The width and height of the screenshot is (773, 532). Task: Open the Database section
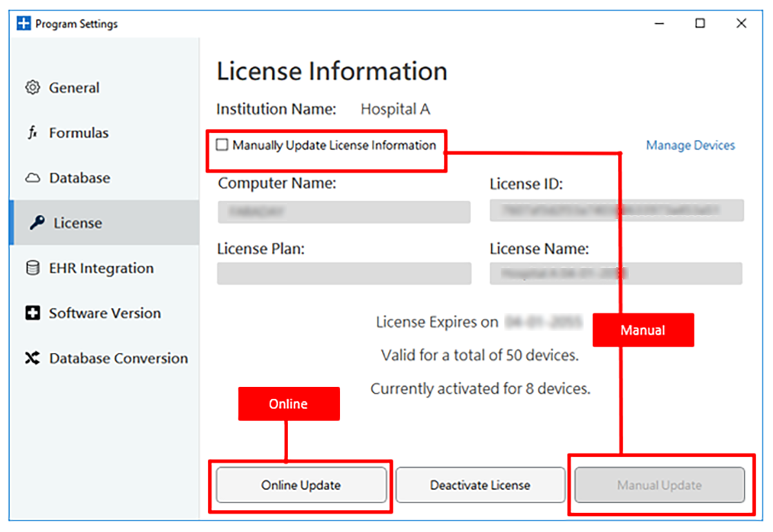(x=104, y=178)
